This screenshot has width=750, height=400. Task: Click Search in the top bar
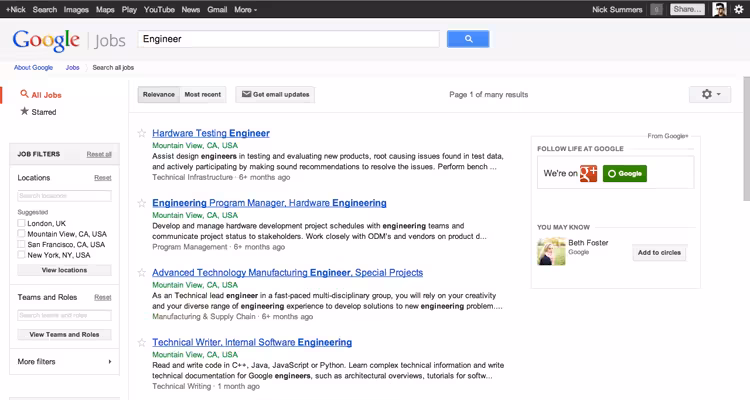pyautogui.click(x=44, y=10)
